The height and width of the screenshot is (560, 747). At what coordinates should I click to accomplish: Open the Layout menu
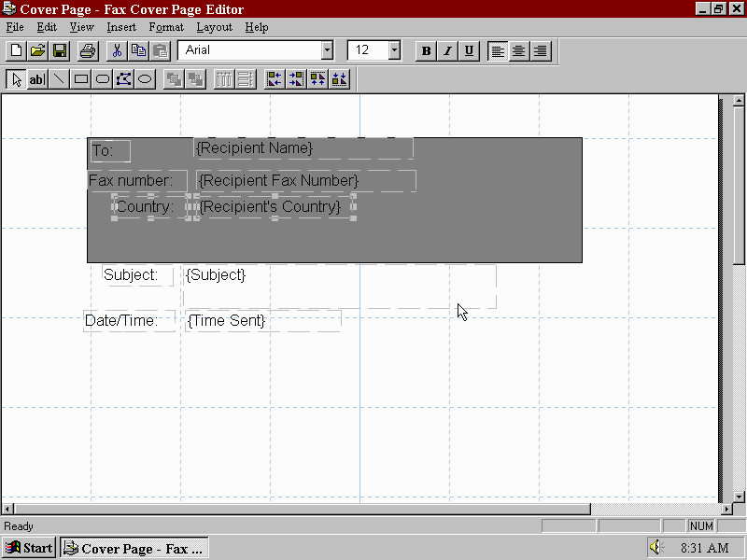coord(214,27)
